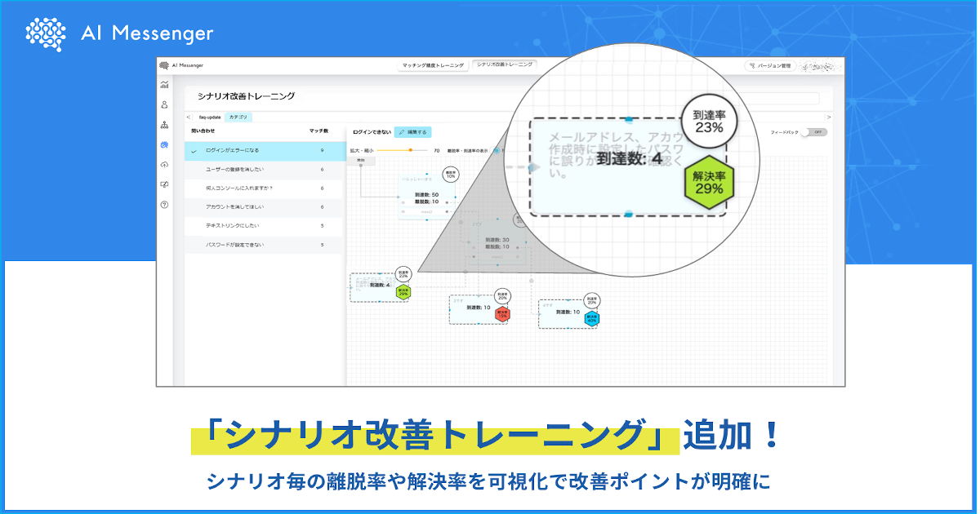Click the left chevron beside faq-update tab

point(189,117)
